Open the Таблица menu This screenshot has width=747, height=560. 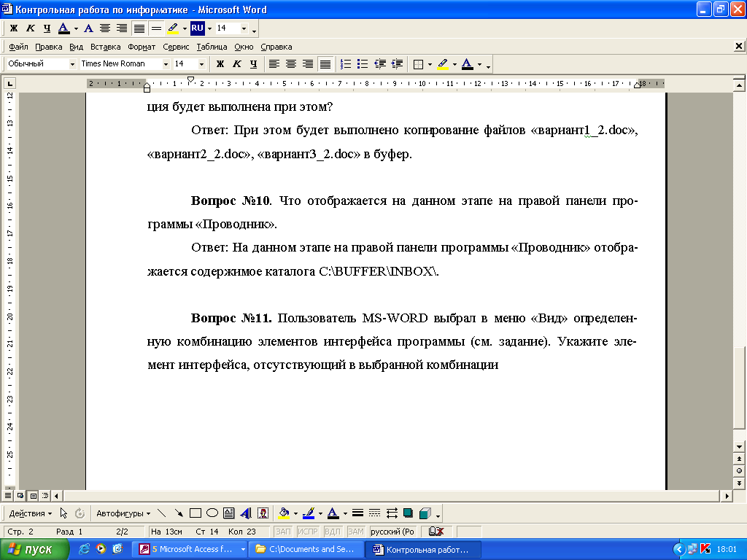point(212,47)
